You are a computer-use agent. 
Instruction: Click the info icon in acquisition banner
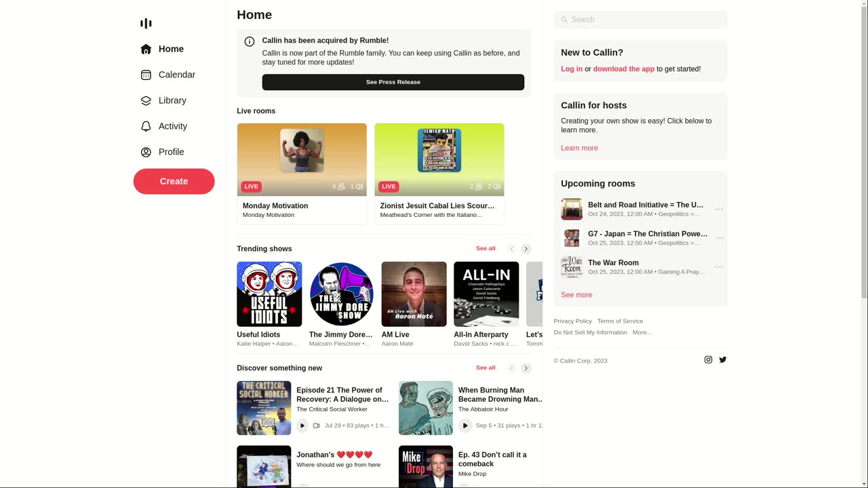point(250,41)
